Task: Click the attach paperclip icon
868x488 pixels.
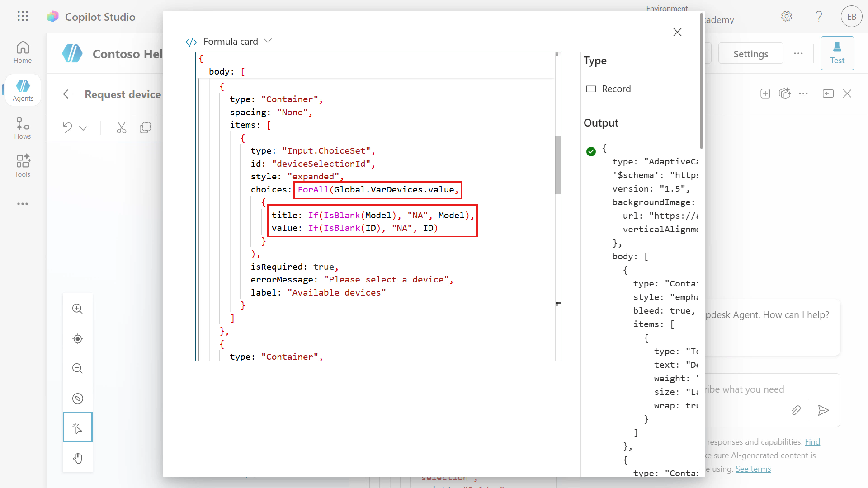Action: (x=796, y=410)
